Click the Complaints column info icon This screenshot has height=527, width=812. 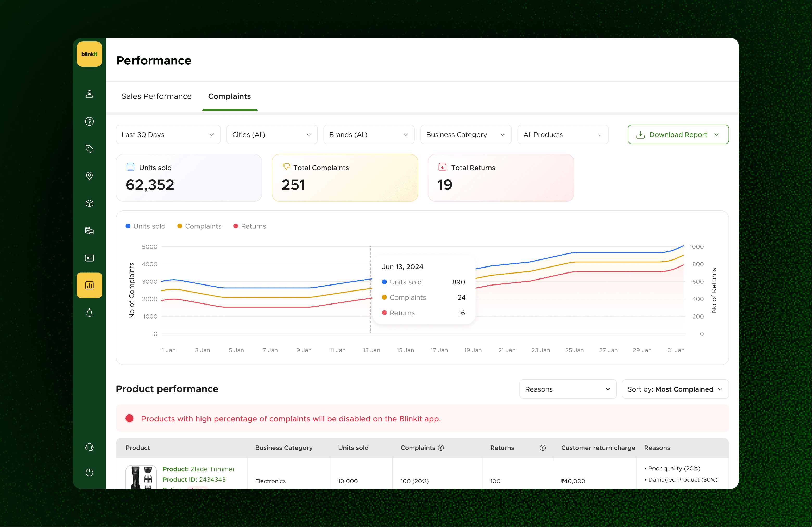[x=441, y=448]
